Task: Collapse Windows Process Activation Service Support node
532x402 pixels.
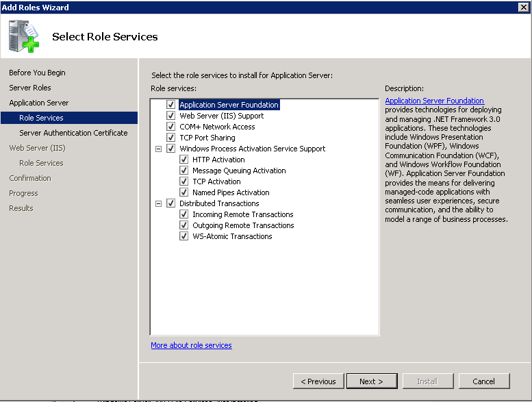Action: coord(158,149)
